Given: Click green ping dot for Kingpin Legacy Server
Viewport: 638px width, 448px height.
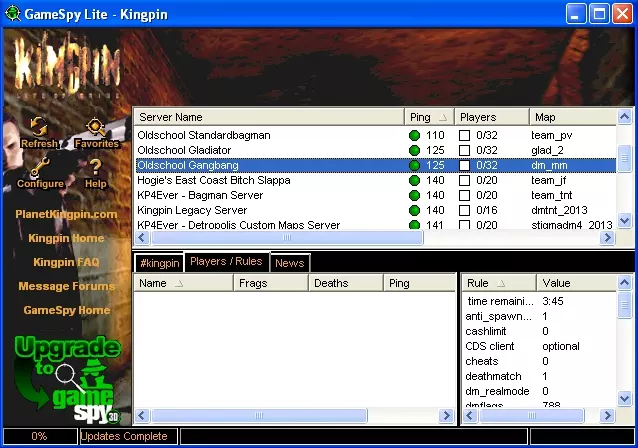Looking at the screenshot, I should (414, 210).
